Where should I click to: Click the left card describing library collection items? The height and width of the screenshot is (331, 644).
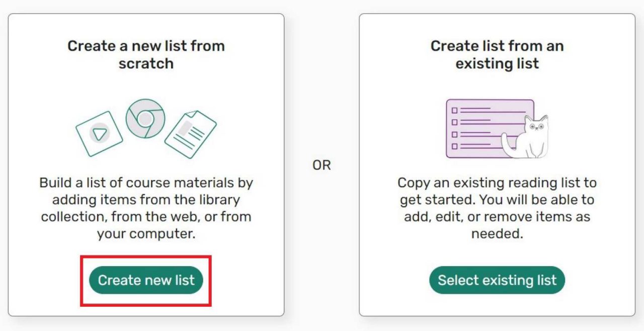(145, 166)
